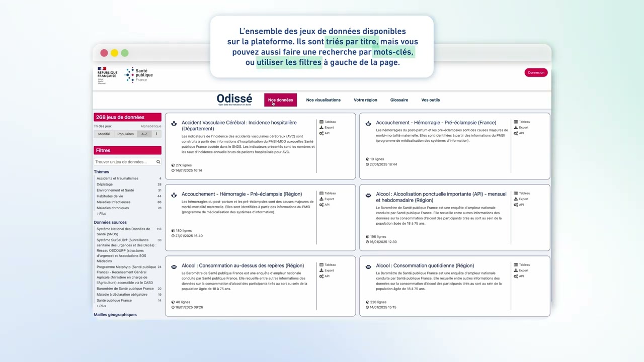Click the Connexion button
Viewport: 644px width, 362px height.
pyautogui.click(x=536, y=72)
